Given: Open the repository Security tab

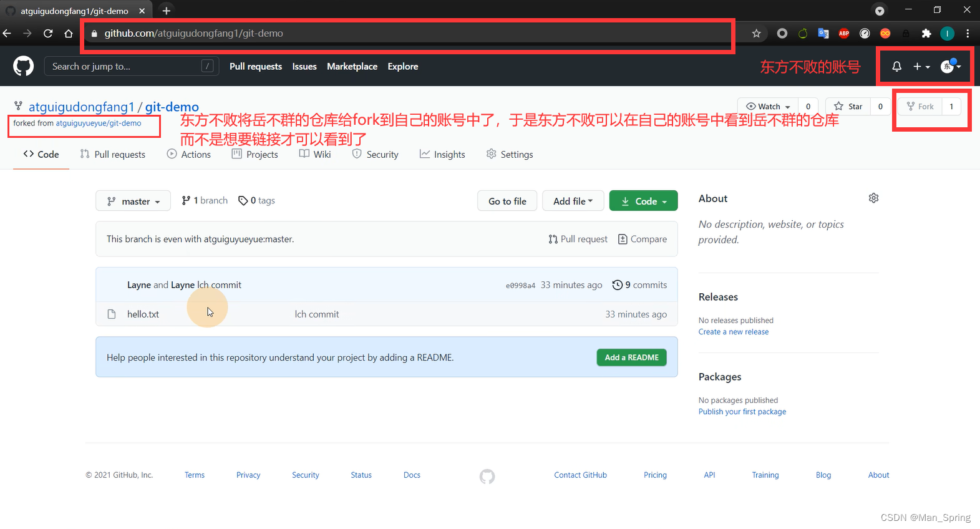Looking at the screenshot, I should coord(375,154).
